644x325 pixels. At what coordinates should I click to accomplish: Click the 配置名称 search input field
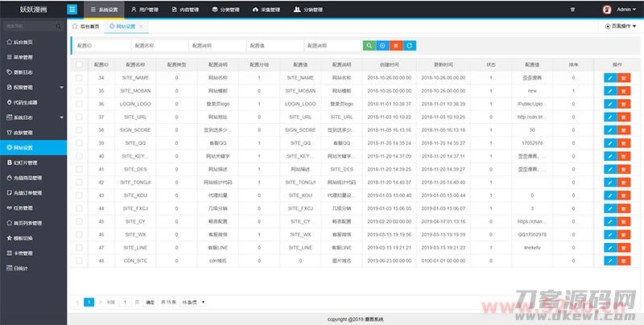[159, 46]
